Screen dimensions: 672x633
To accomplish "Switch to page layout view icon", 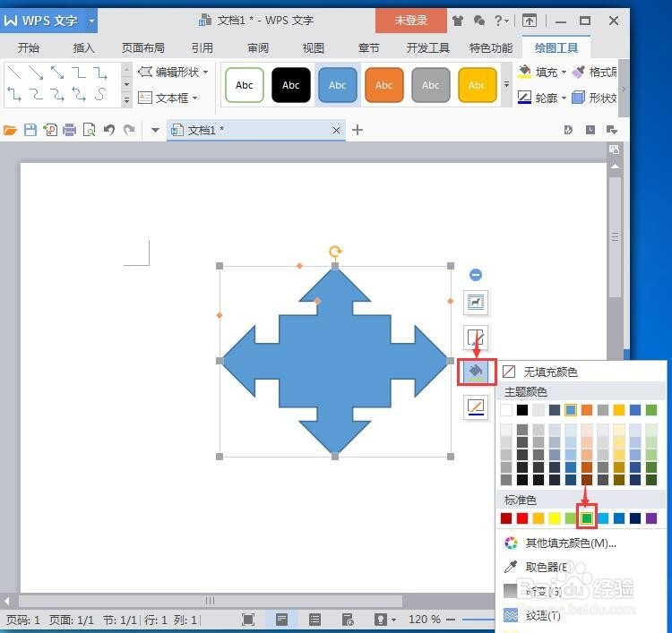I will click(x=281, y=620).
